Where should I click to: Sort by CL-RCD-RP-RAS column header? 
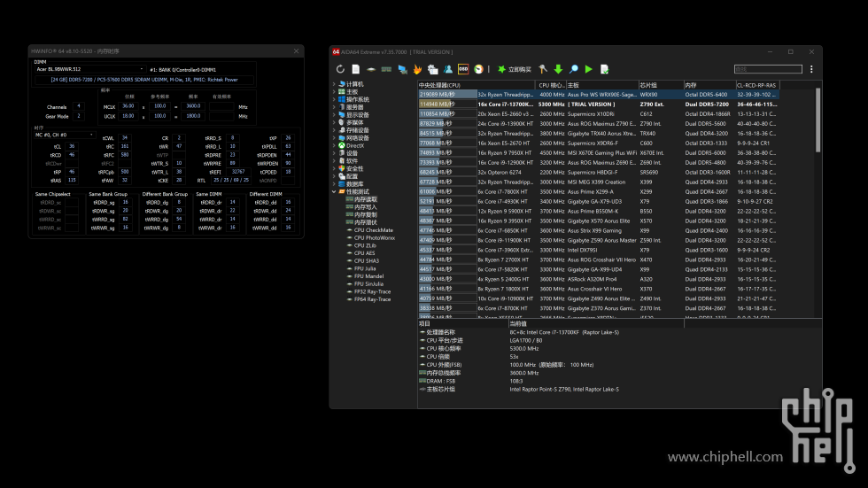click(756, 85)
